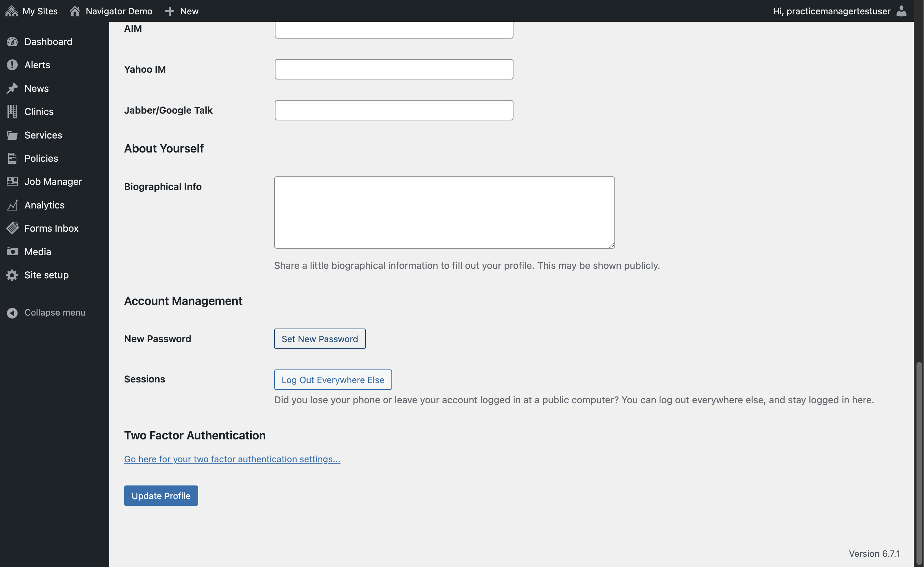The height and width of the screenshot is (567, 924).
Task: Click the Site setup gear icon
Action: pos(12,275)
